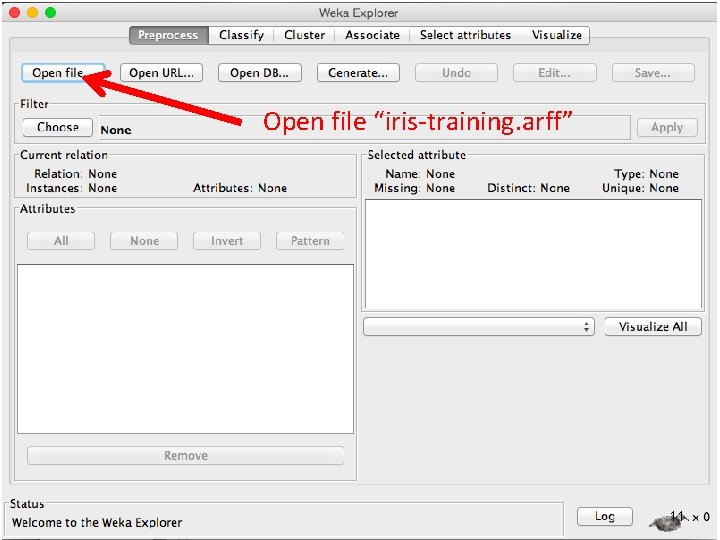The height and width of the screenshot is (540, 720).
Task: Click the Missing: None label
Action: [415, 188]
